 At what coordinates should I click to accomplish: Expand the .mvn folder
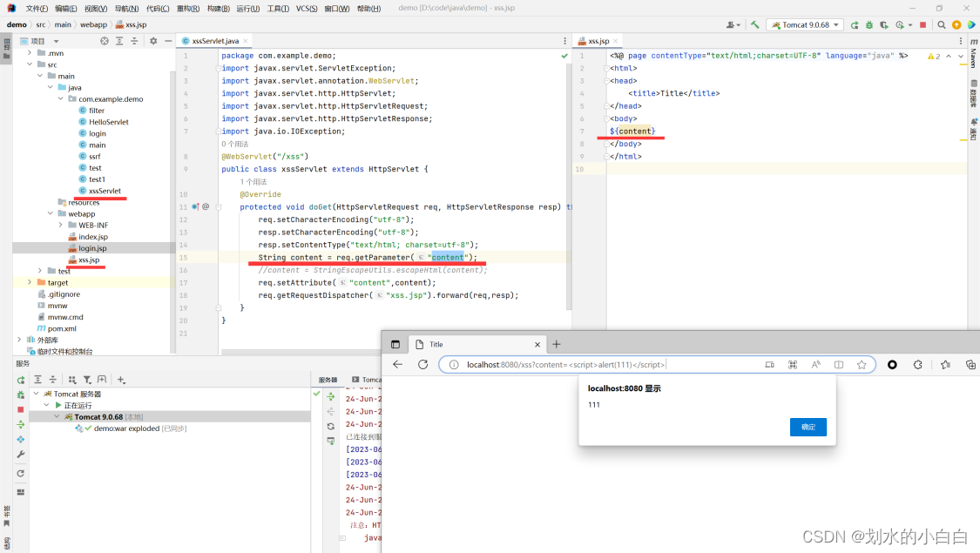30,53
